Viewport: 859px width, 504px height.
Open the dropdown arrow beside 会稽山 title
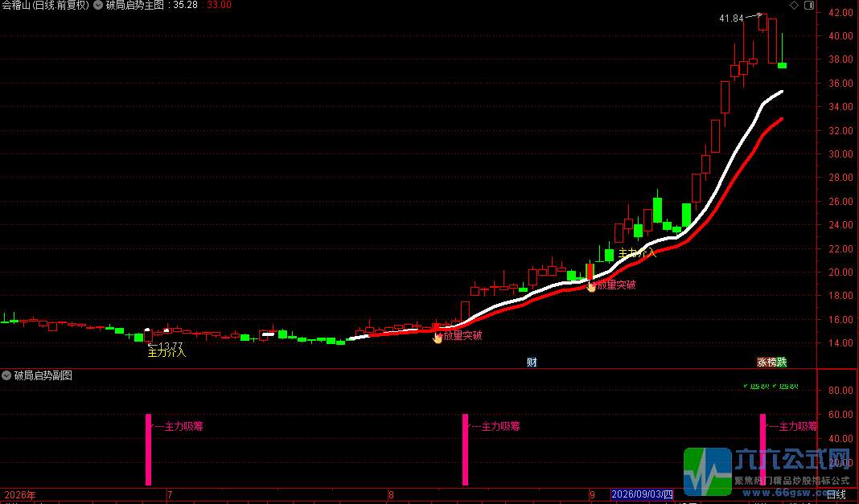click(x=97, y=6)
